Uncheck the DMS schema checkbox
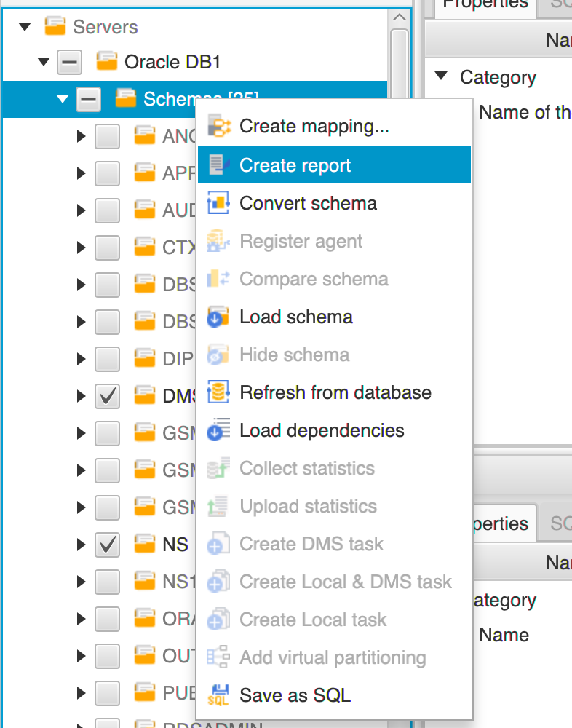The height and width of the screenshot is (728, 572). pyautogui.click(x=107, y=396)
